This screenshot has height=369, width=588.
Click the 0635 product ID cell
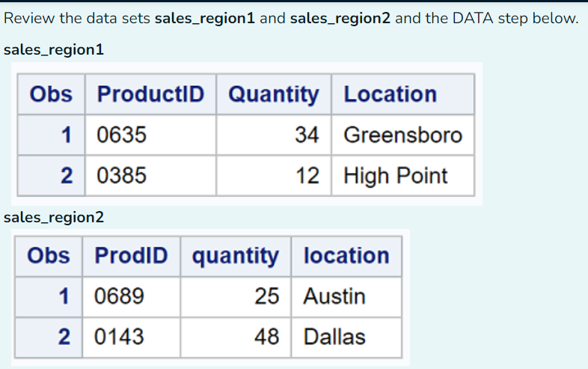(151, 135)
